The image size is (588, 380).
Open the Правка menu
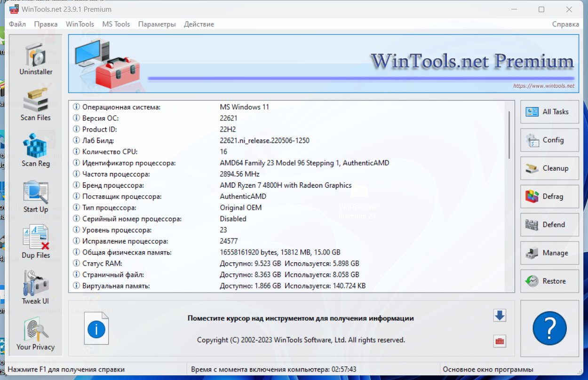[46, 24]
